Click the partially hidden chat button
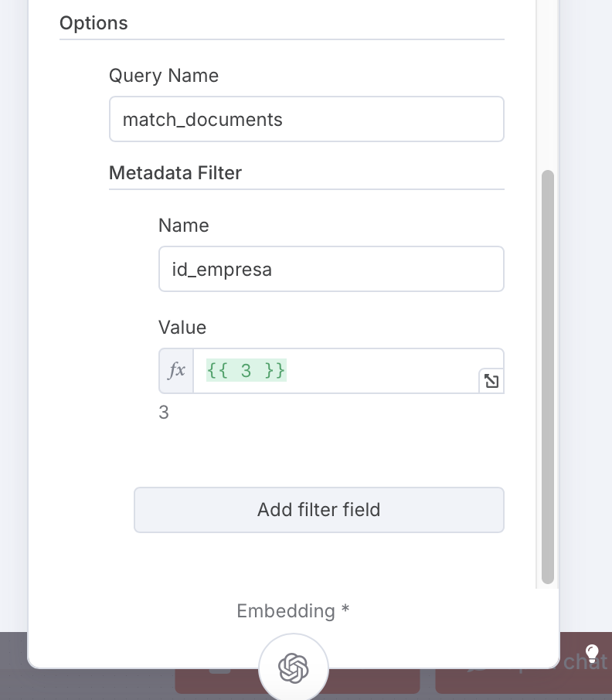612x700 pixels. coord(586,661)
